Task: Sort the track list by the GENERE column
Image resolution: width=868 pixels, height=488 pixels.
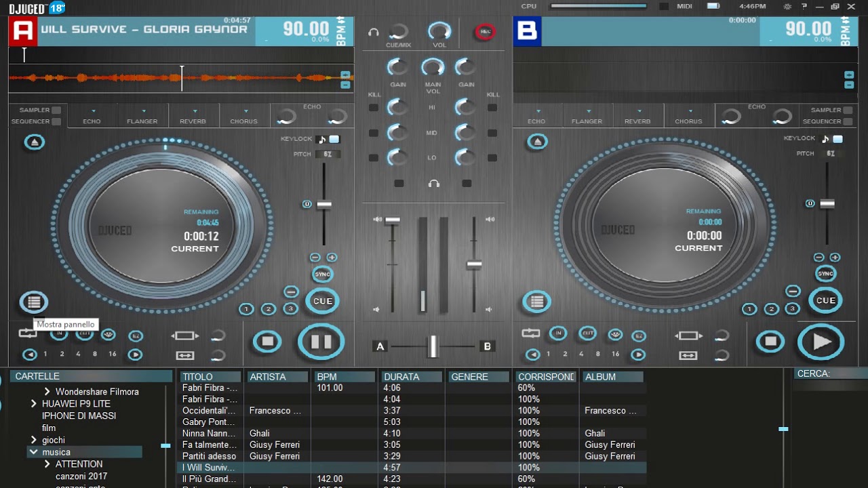Action: 479,377
